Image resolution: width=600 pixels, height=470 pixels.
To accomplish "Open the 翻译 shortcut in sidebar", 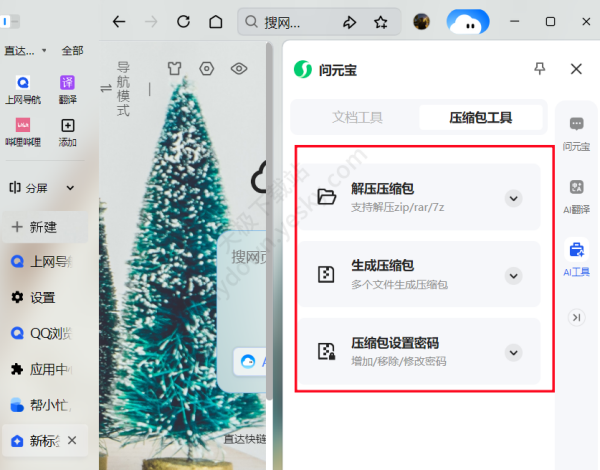I will (67, 84).
